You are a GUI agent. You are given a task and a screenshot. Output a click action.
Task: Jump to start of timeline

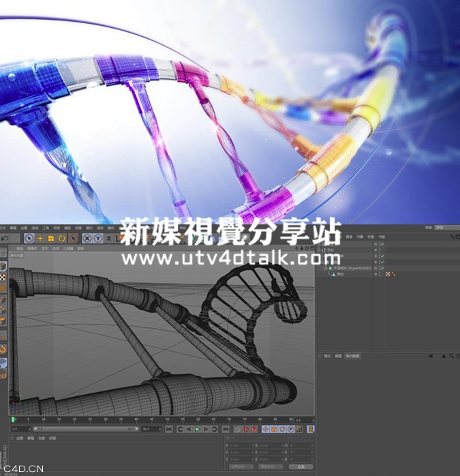point(169,429)
